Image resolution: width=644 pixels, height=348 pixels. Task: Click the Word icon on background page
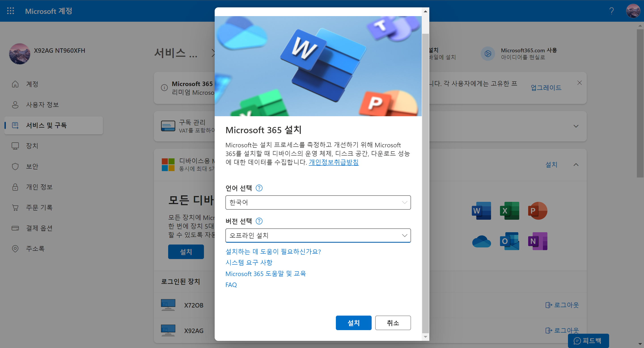click(481, 211)
